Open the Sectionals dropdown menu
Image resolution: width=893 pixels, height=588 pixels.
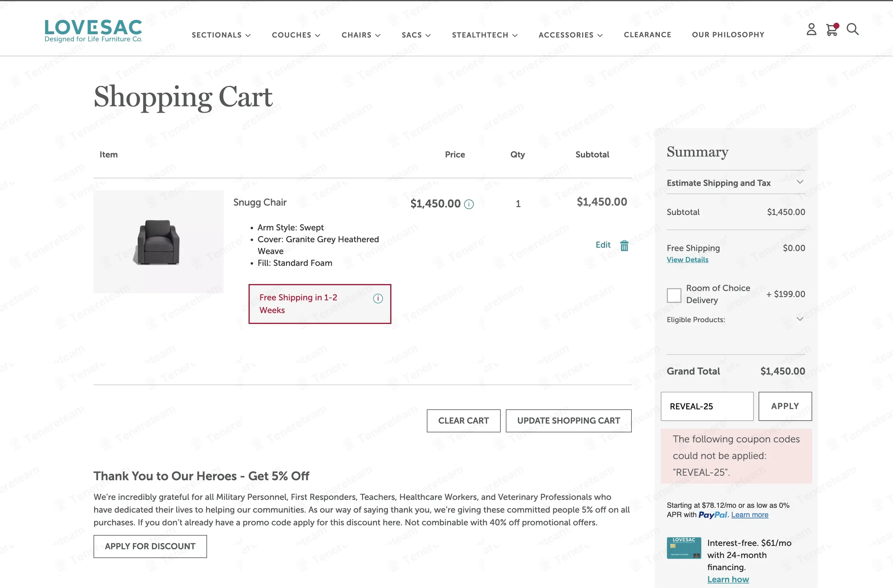pos(221,35)
